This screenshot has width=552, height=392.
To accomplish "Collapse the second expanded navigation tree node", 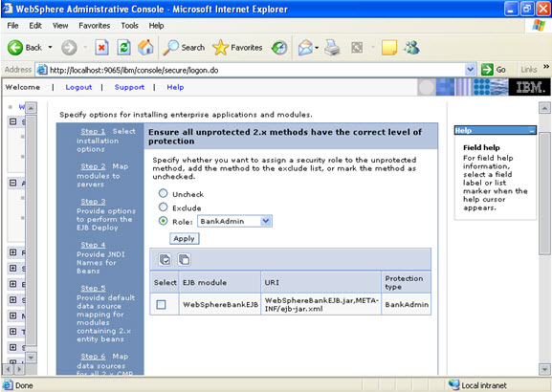I will tap(13, 183).
